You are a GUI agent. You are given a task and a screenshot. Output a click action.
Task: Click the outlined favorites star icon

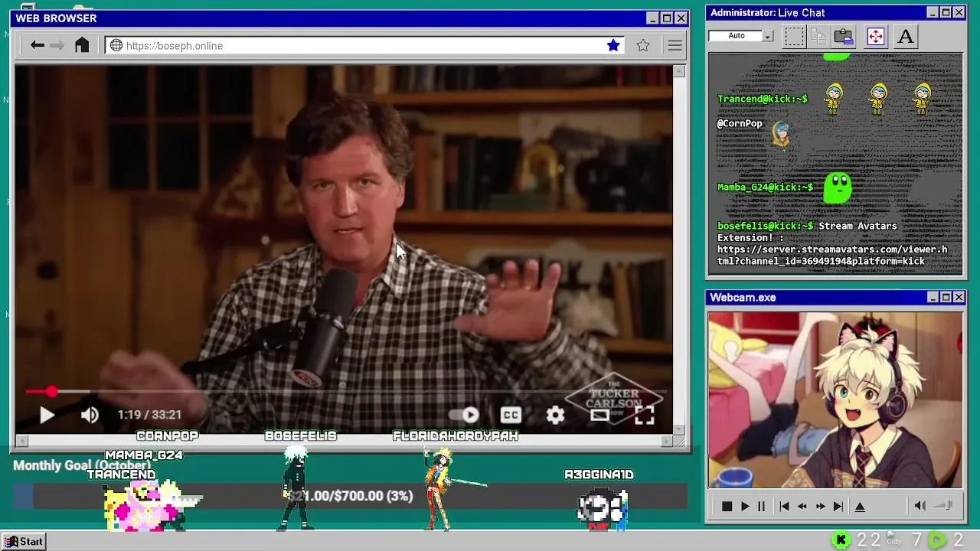point(643,46)
